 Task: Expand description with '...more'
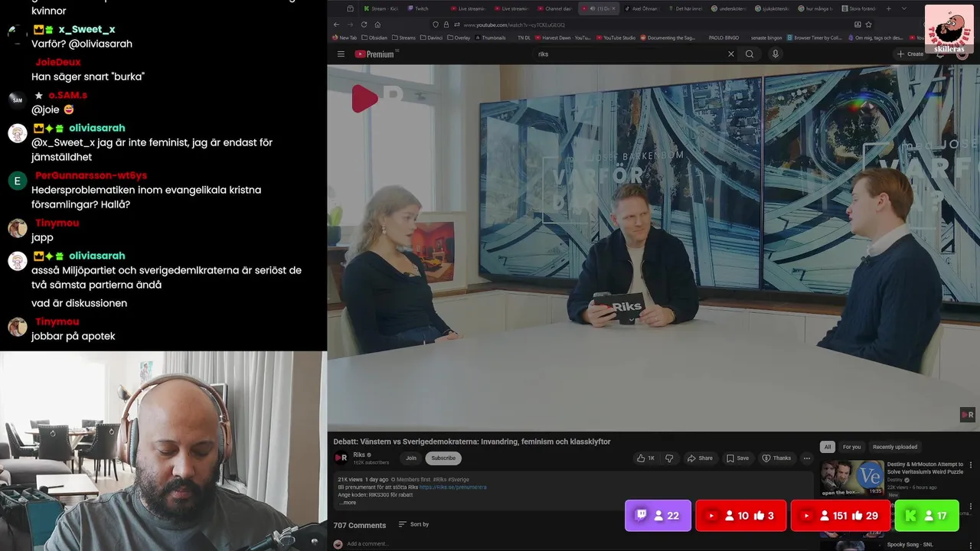pyautogui.click(x=348, y=503)
